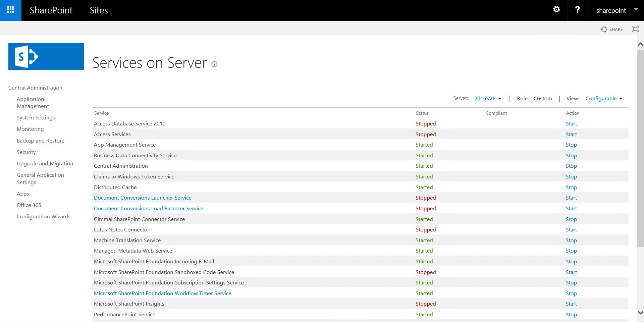Open the app launcher grid icon

(10, 10)
